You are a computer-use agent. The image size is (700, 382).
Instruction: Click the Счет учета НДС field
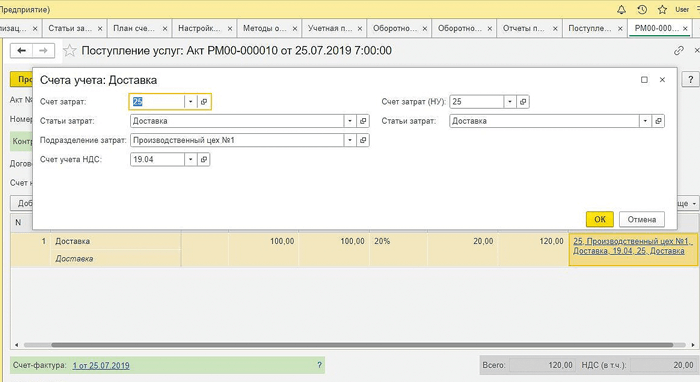tap(157, 159)
